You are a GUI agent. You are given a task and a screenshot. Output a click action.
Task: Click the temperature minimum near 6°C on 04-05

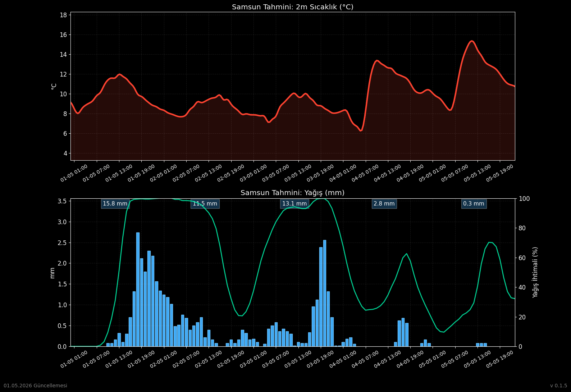(361, 130)
